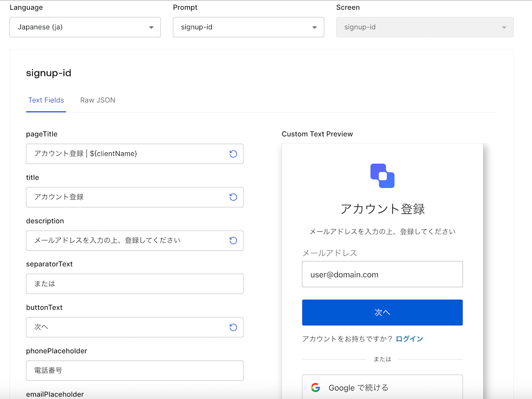Click the phonePlaceholder field label
Image resolution: width=532 pixels, height=399 pixels.
(x=57, y=351)
